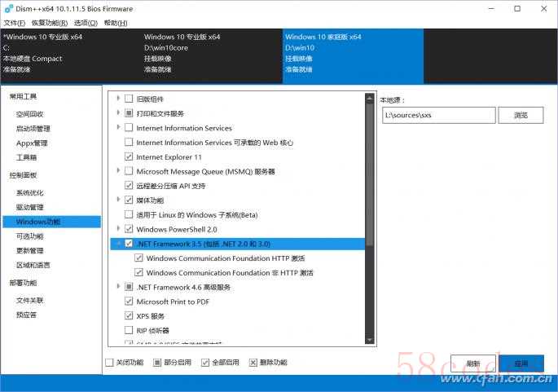
Task: Maximize the Dism++ window
Action: [x=517, y=8]
